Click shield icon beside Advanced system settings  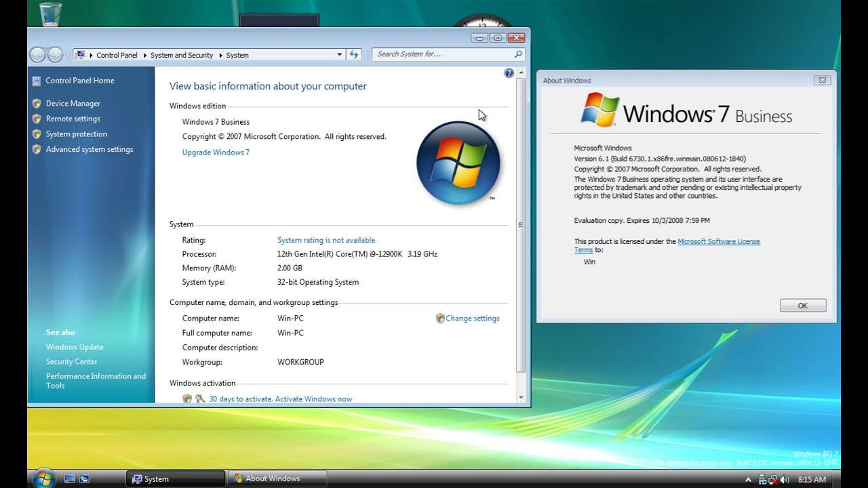37,149
